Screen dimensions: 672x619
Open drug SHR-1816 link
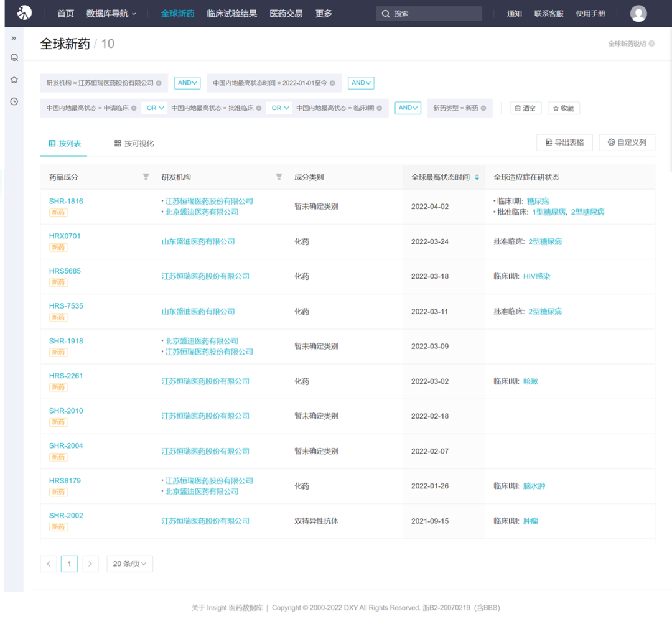pos(66,202)
